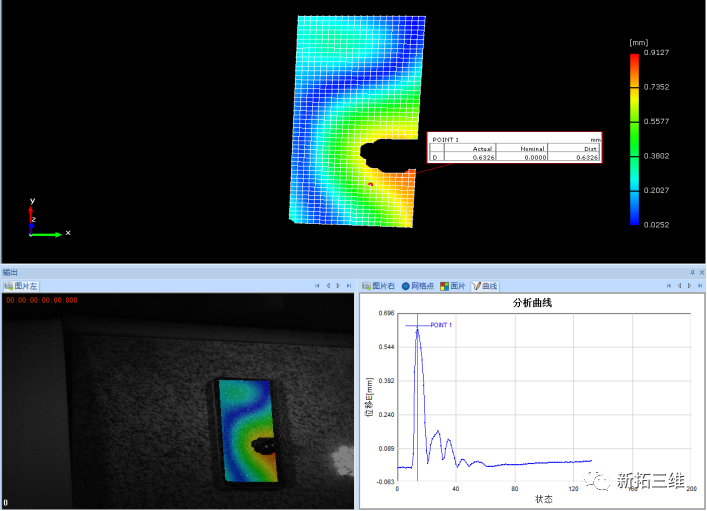Click the Actual value 0.6326 cell
This screenshot has width=707, height=511.
[x=470, y=157]
